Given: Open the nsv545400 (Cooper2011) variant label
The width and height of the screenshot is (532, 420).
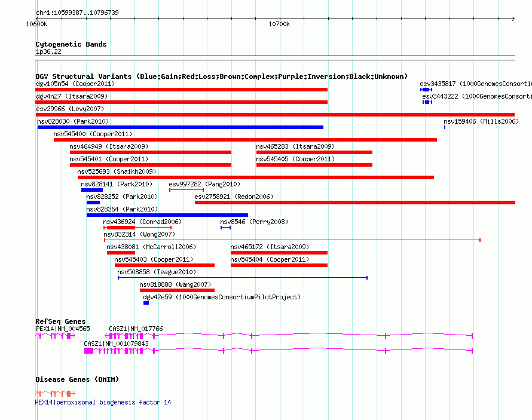Looking at the screenshot, I should tap(93, 134).
